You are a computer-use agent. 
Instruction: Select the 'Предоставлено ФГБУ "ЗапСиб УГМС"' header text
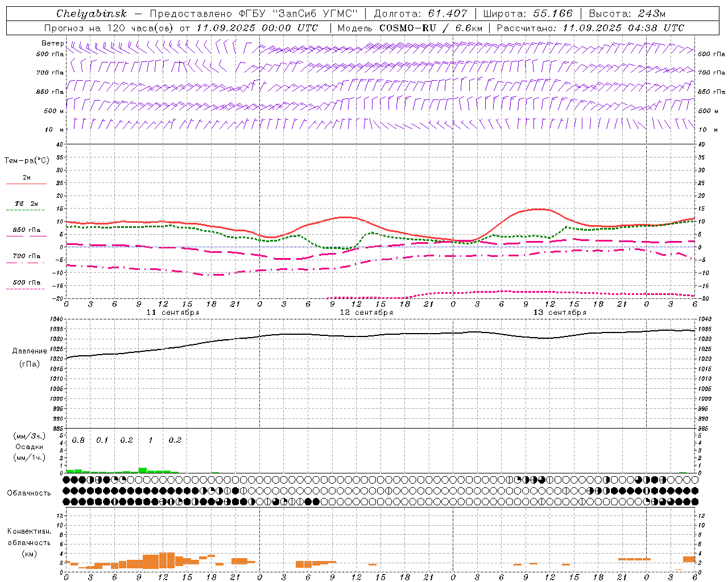coord(254,14)
